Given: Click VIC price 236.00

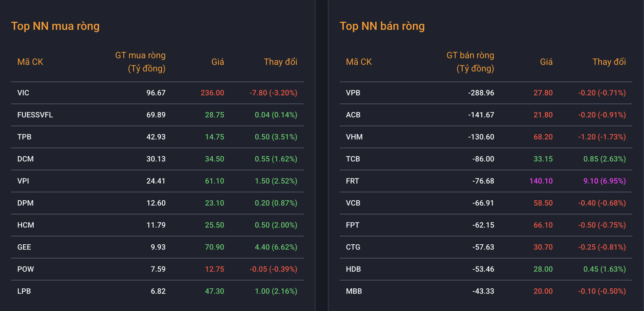Looking at the screenshot, I should [x=212, y=93].
